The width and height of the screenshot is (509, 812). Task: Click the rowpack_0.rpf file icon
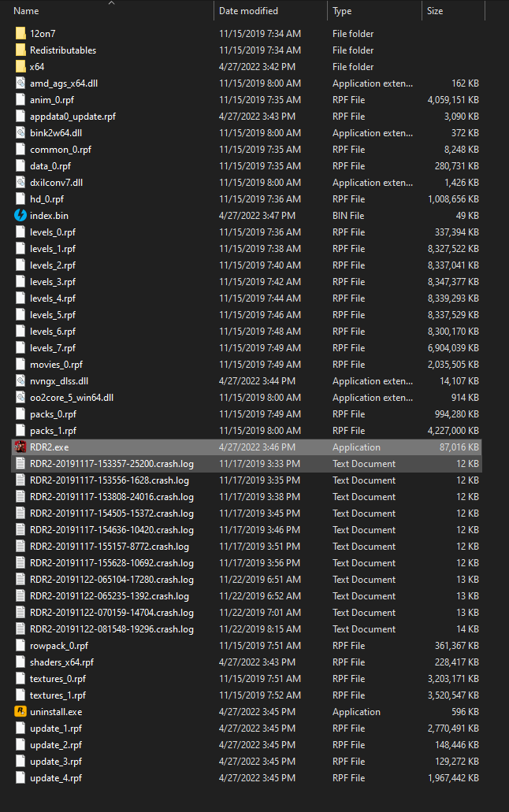tap(20, 646)
